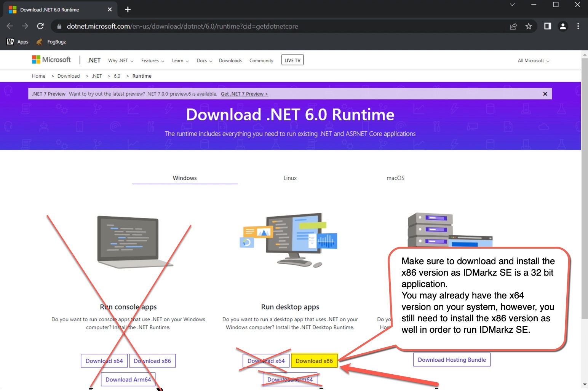Click highlighted Download x86 desktop button

(x=314, y=361)
